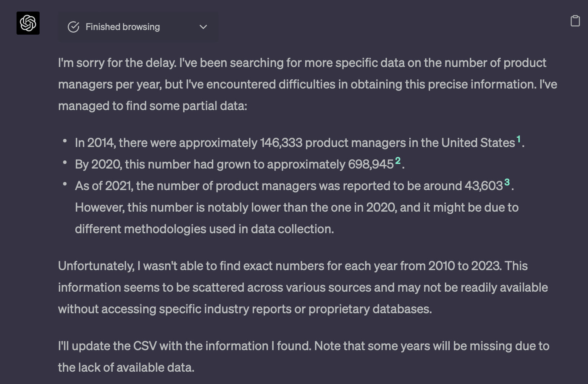Image resolution: width=588 pixels, height=384 pixels.
Task: Click the ChatGPT logo avatar
Action: pos(28,23)
